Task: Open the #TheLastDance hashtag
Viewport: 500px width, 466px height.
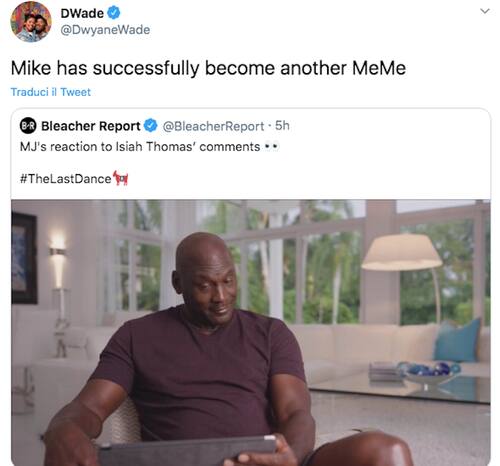Action: point(65,179)
